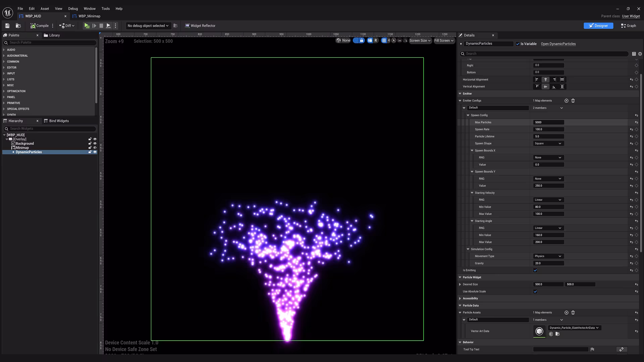Viewport: 644px width, 362px height.
Task: Click the Open DynamicParticles link
Action: [x=558, y=44]
